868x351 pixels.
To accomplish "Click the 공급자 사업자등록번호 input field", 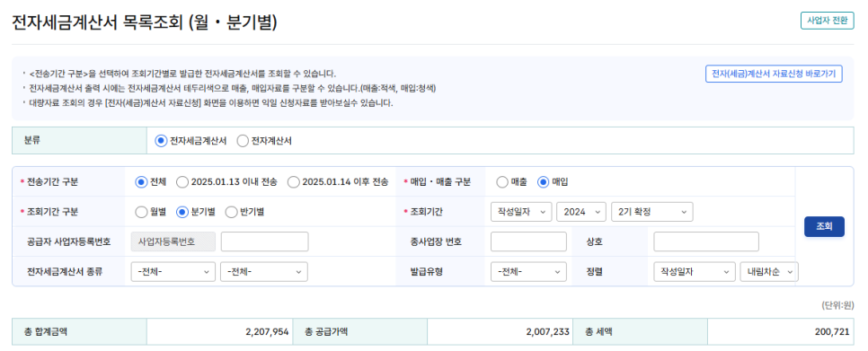I will point(264,242).
